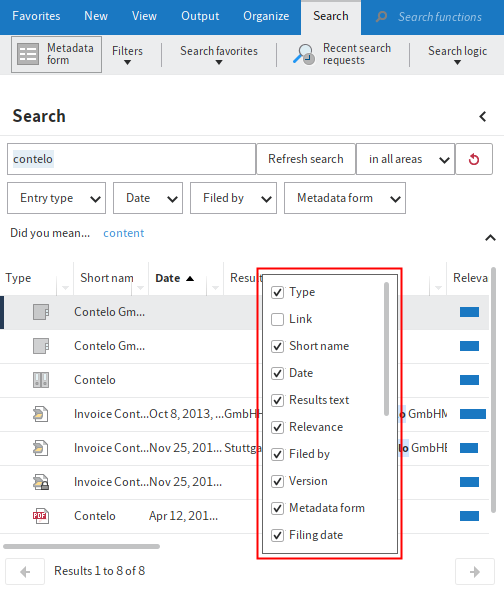Click the folder icon of second Contelo Gm... row
504x591 pixels.
point(41,346)
